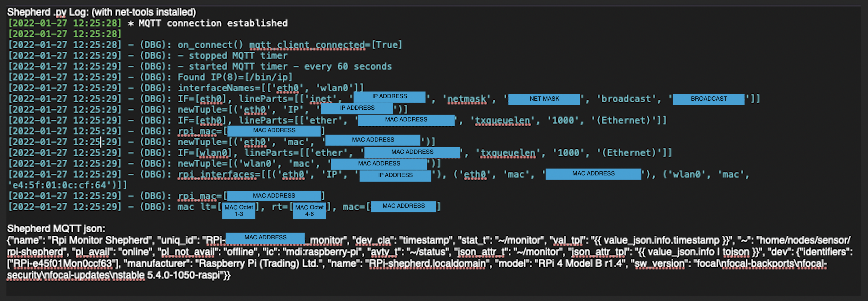868x301 pixels.
Task: Click "interfaceNames=[['eth0', 'wlan0']]" log text
Action: (271, 88)
